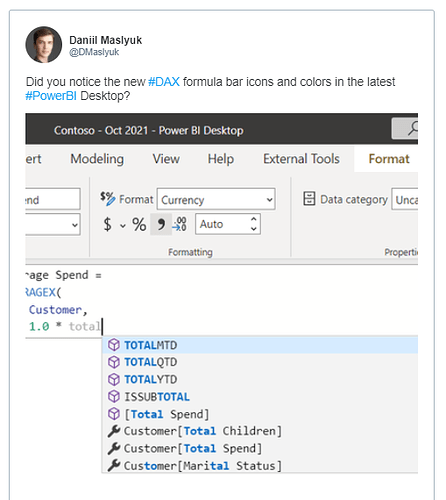Click the search magnifier in title bar
The height and width of the screenshot is (500, 446).
pos(413,128)
